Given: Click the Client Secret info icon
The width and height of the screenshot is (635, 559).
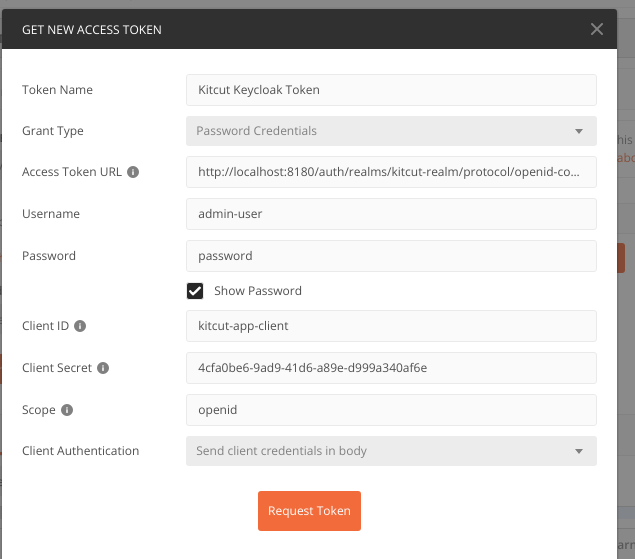Looking at the screenshot, I should 103,368.
